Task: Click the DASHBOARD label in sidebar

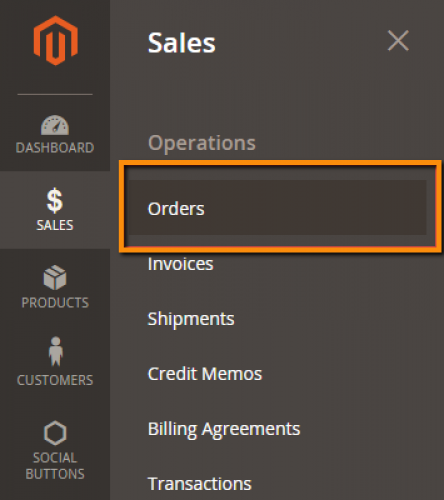Action: (x=55, y=148)
